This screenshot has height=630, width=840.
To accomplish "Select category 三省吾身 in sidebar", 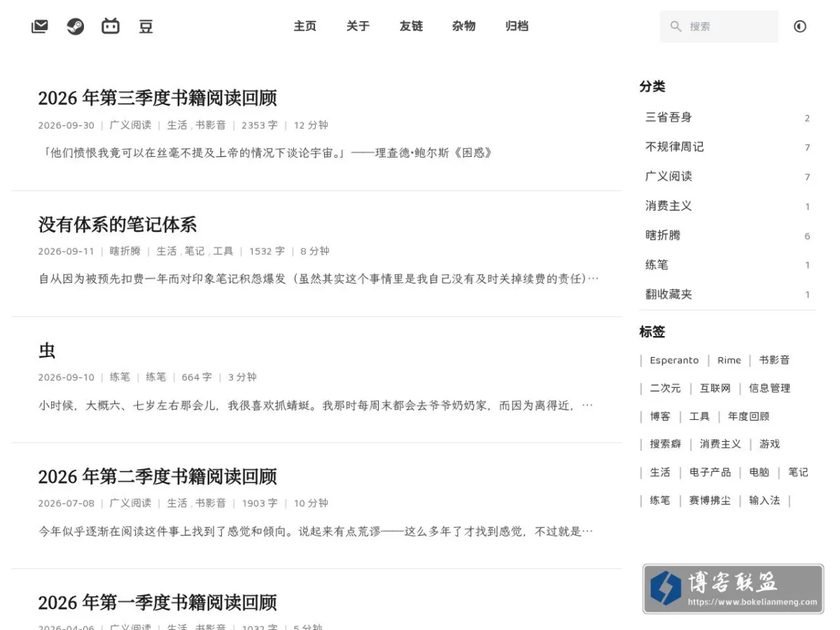I will click(727, 118).
